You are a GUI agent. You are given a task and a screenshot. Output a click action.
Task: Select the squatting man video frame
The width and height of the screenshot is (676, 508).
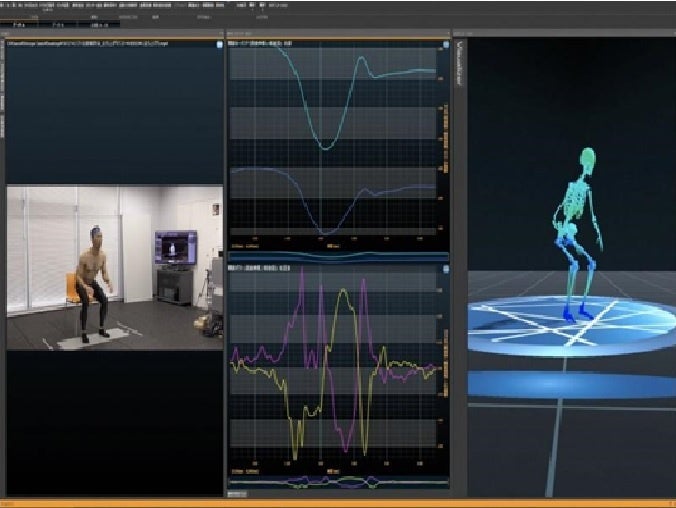115,267
